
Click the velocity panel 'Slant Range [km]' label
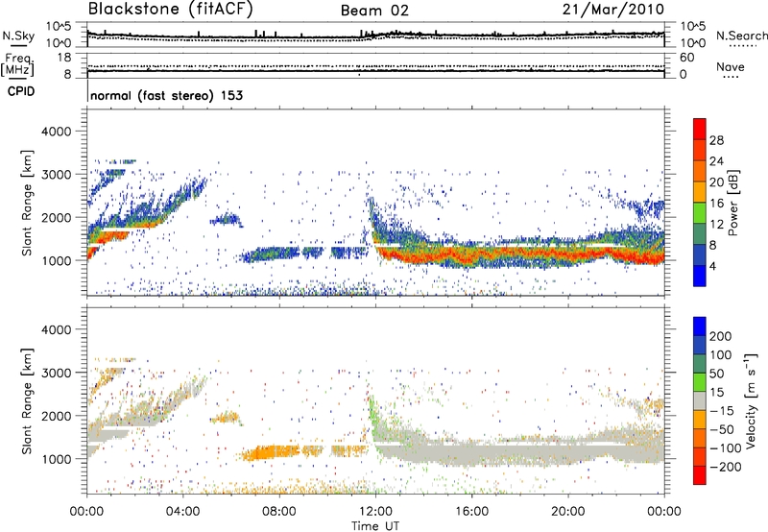(27, 400)
